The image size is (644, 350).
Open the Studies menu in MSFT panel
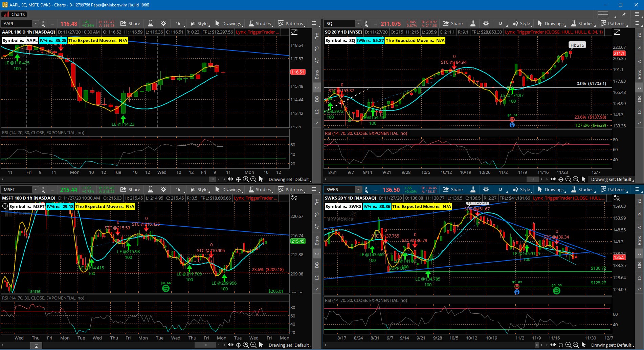(x=260, y=189)
